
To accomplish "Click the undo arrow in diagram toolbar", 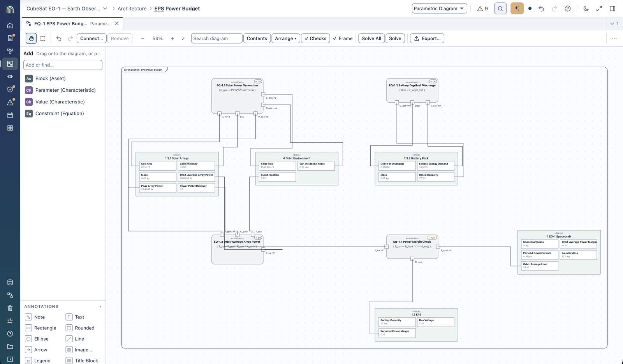I will click(59, 38).
